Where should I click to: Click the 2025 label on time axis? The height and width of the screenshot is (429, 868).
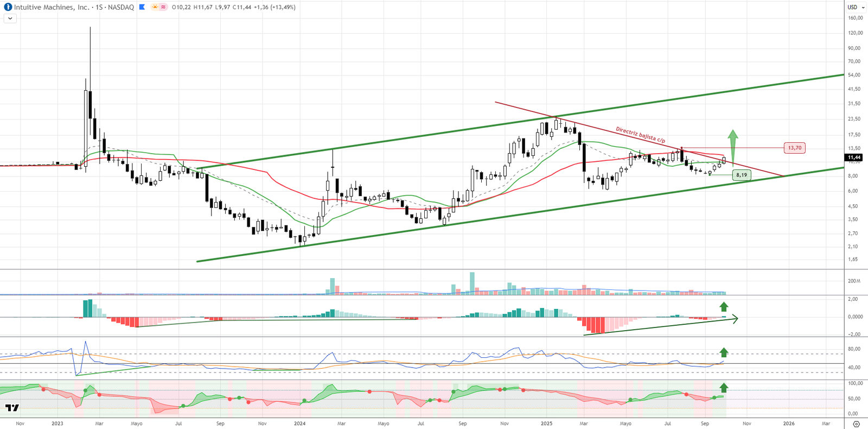click(x=546, y=424)
